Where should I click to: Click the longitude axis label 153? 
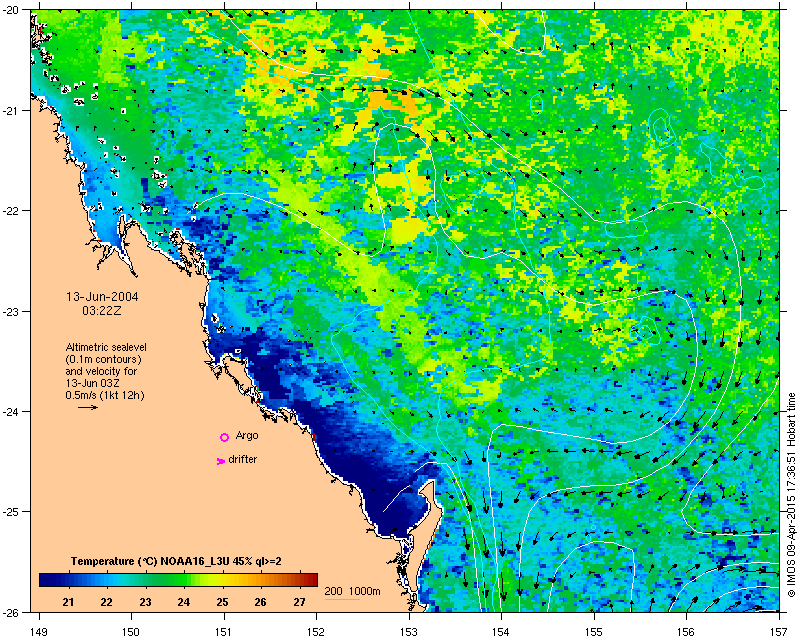point(409,631)
